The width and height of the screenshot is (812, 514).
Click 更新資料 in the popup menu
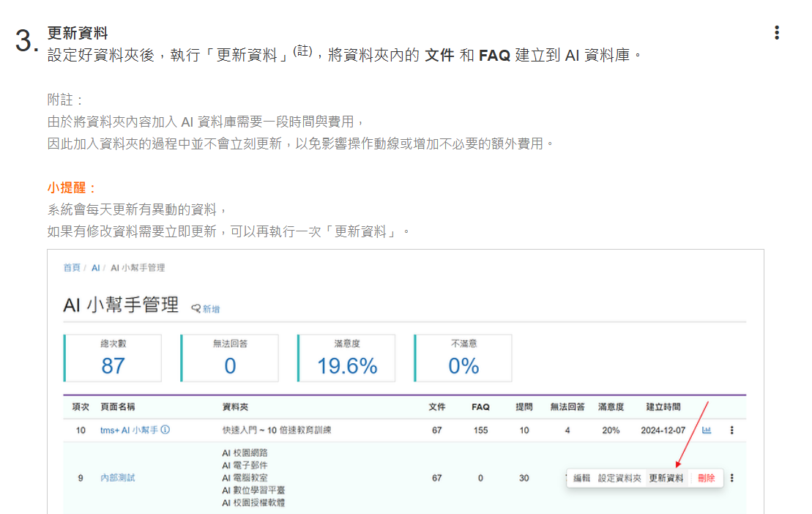(666, 478)
